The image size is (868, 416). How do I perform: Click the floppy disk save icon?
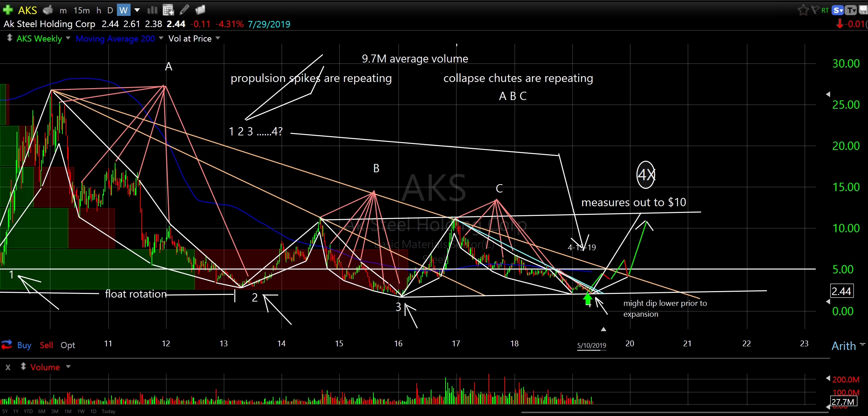click(863, 10)
